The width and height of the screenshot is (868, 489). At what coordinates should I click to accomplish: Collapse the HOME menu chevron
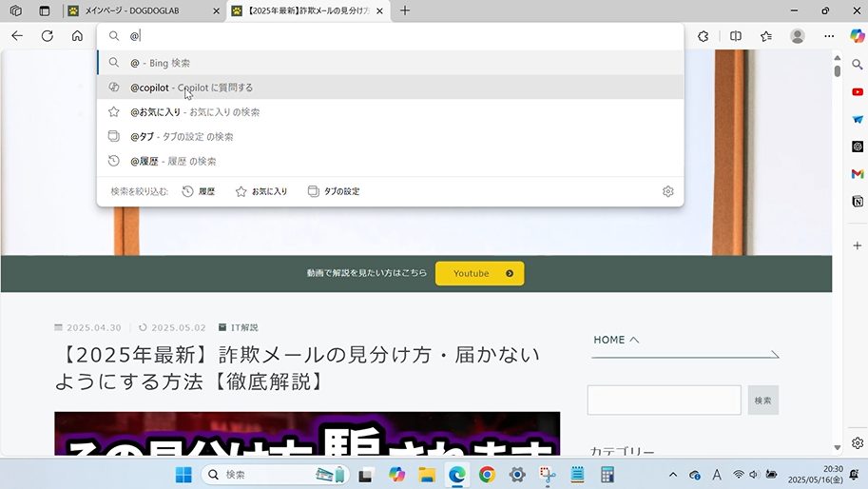(x=634, y=340)
